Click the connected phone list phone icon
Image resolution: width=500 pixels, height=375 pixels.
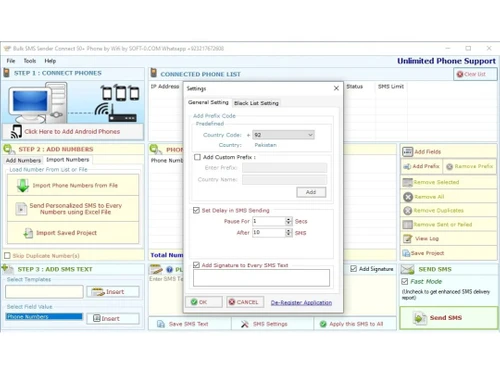(154, 73)
